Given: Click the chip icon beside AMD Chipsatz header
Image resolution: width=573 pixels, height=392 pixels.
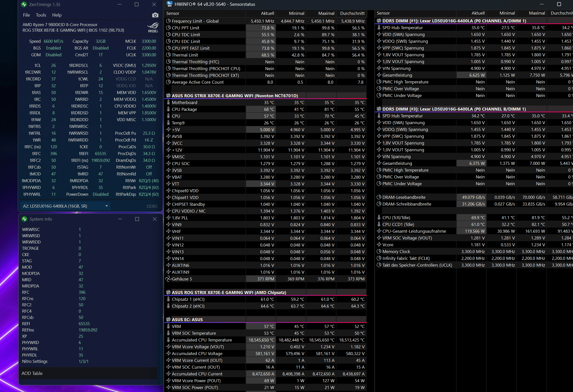Looking at the screenshot, I should click(168, 292).
